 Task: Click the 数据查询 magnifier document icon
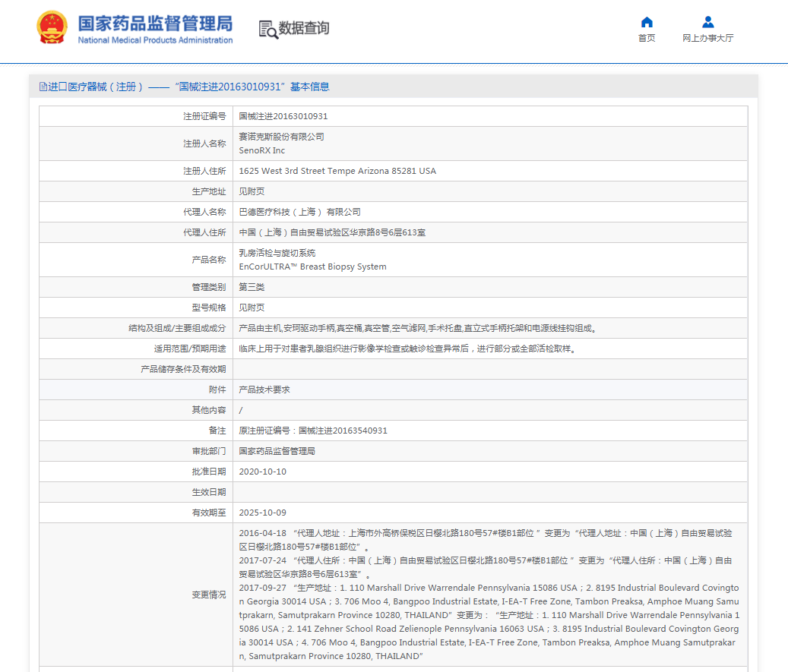point(267,29)
